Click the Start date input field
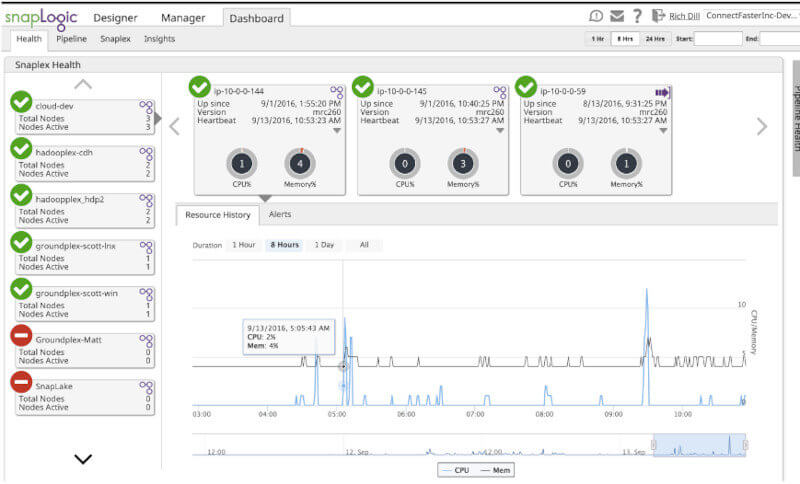Viewport: 800px width, 484px height. 718,39
